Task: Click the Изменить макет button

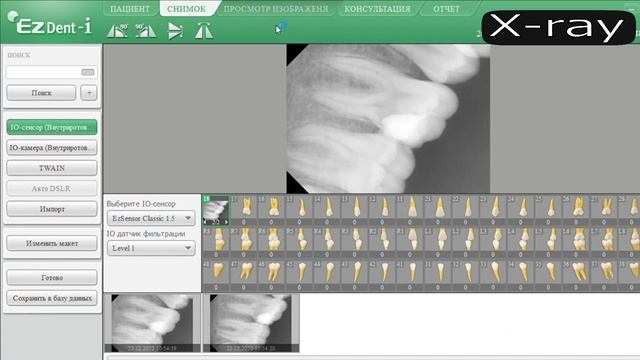Action: pyautogui.click(x=52, y=243)
